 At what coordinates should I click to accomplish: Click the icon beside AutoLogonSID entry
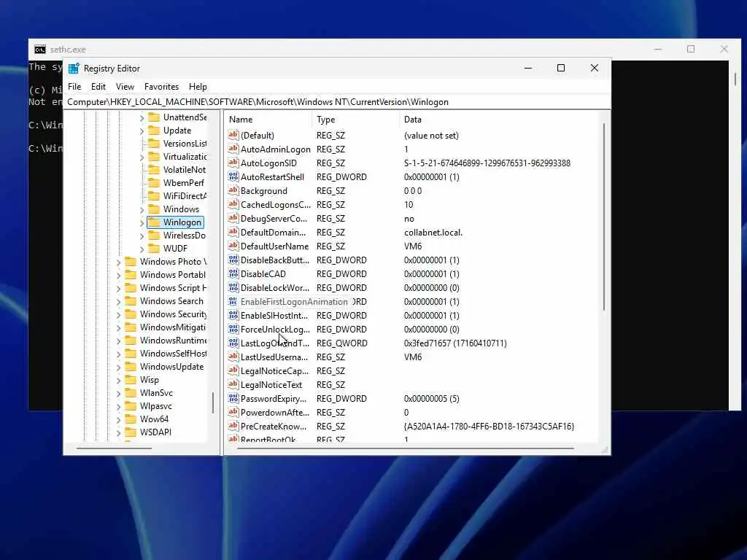tap(233, 163)
